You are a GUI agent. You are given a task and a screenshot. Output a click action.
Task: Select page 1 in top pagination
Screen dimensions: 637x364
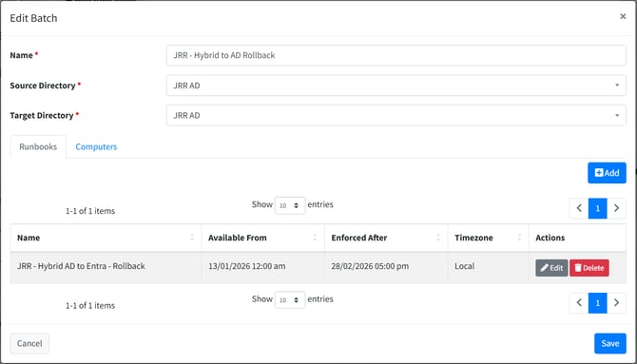pyautogui.click(x=598, y=208)
